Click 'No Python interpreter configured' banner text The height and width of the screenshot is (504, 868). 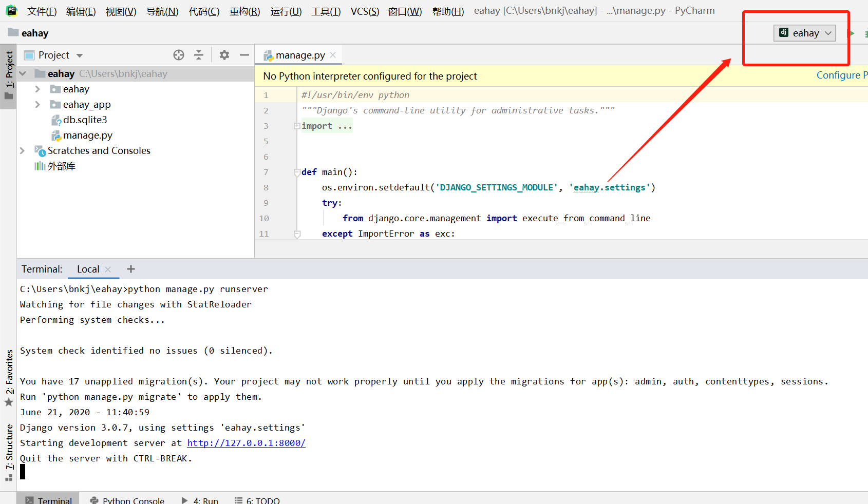(x=370, y=76)
